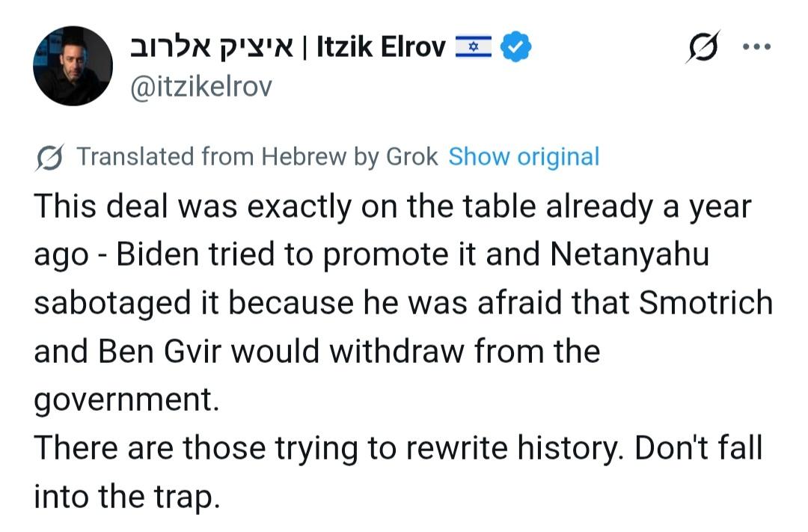This screenshot has width=808, height=532.
Task: Click the small Grok logo before "Translated"
Action: pyautogui.click(x=49, y=157)
